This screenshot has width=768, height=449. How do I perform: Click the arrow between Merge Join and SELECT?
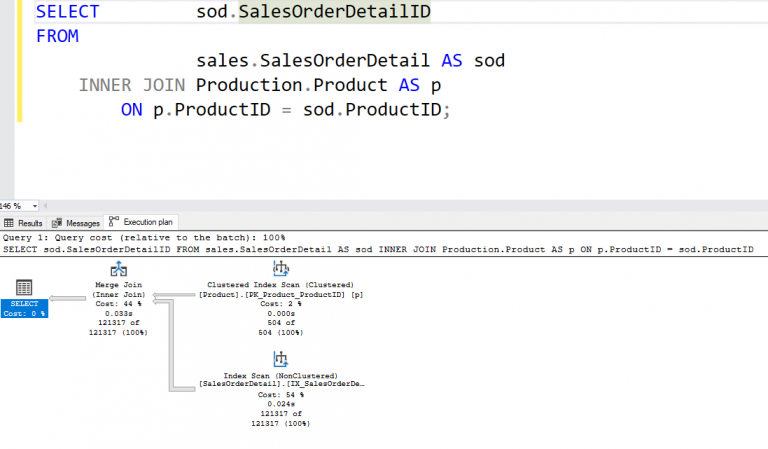coord(70,296)
